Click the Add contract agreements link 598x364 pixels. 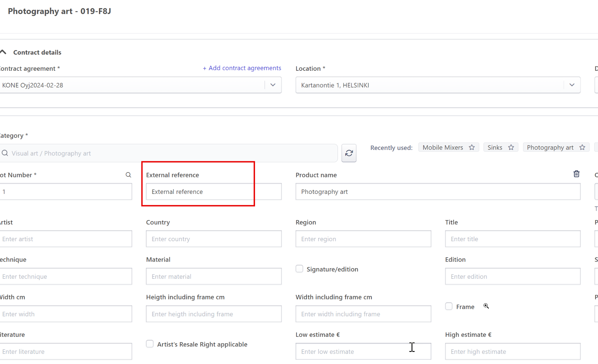click(242, 68)
